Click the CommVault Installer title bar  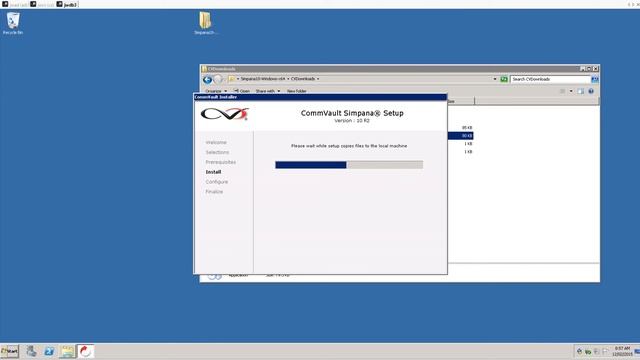click(320, 97)
